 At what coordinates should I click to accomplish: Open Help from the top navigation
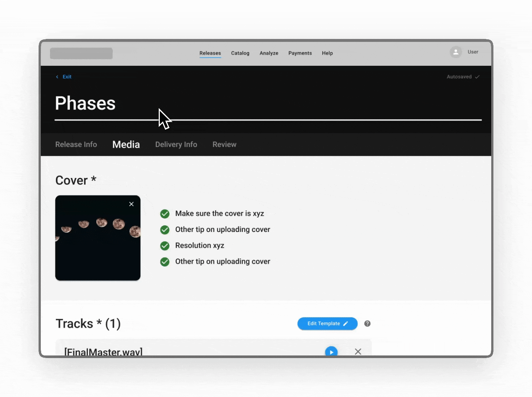click(x=327, y=53)
